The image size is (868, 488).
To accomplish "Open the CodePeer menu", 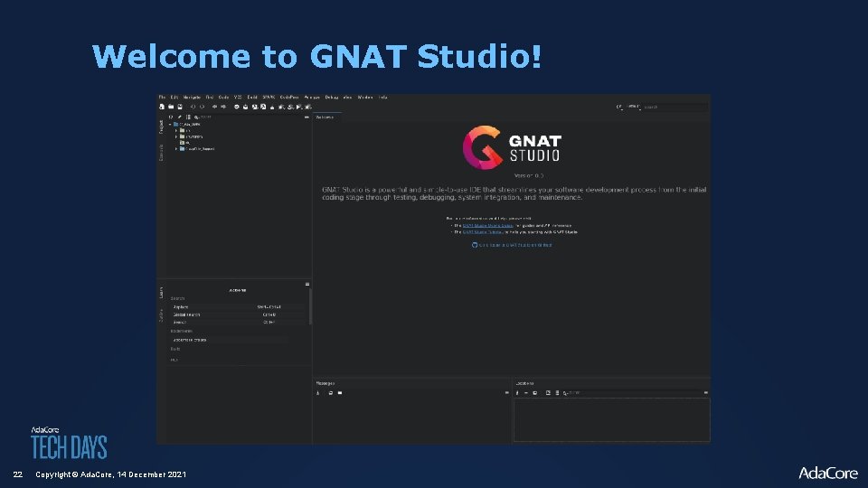I will point(289,98).
